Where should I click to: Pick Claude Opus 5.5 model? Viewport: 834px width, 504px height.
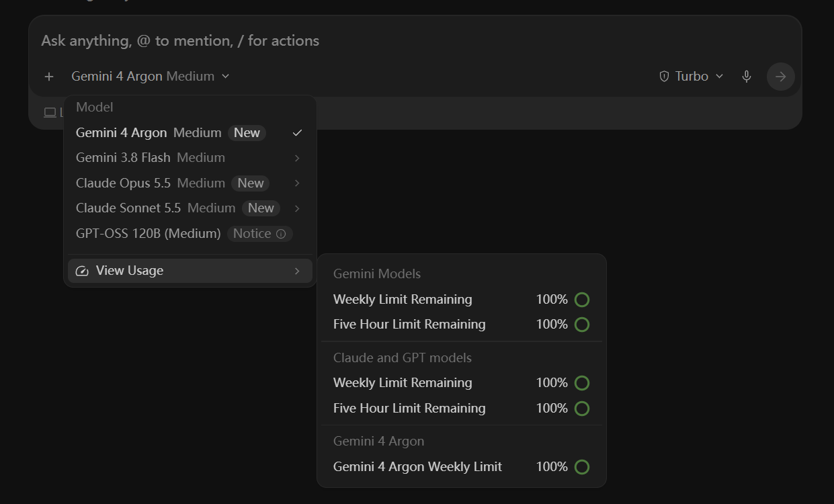pos(190,183)
